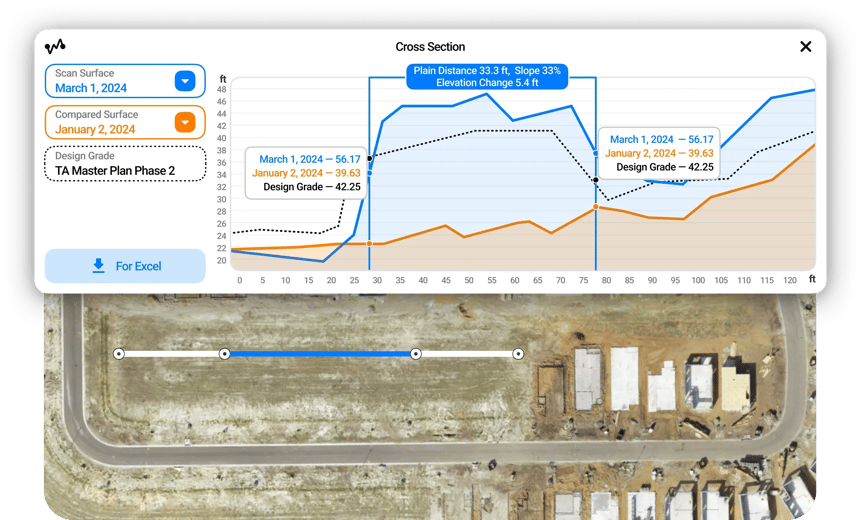This screenshot has height=520, width=861.
Task: Select the Design Grade TA Master Plan Phase 2 field
Action: tap(125, 164)
